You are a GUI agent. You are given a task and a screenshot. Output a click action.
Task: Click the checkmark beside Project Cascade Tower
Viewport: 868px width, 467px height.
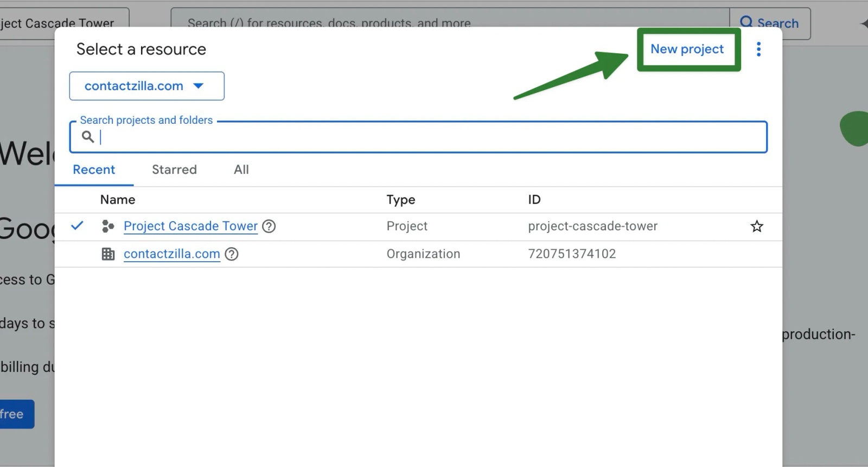78,225
